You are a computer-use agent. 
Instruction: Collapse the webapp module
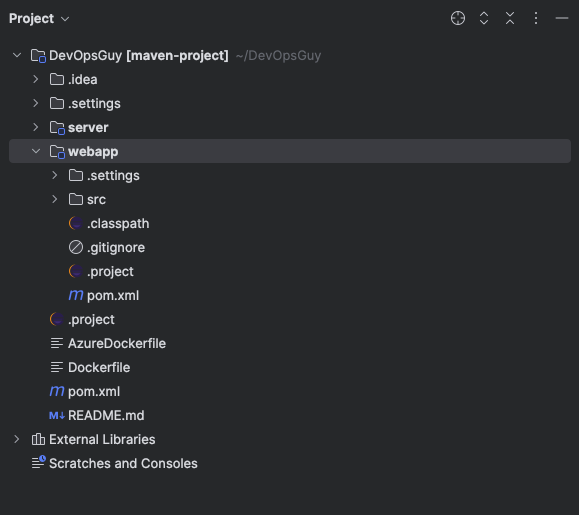[36, 151]
